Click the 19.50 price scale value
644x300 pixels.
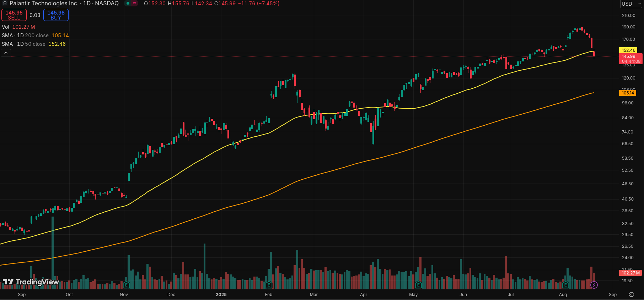click(628, 281)
